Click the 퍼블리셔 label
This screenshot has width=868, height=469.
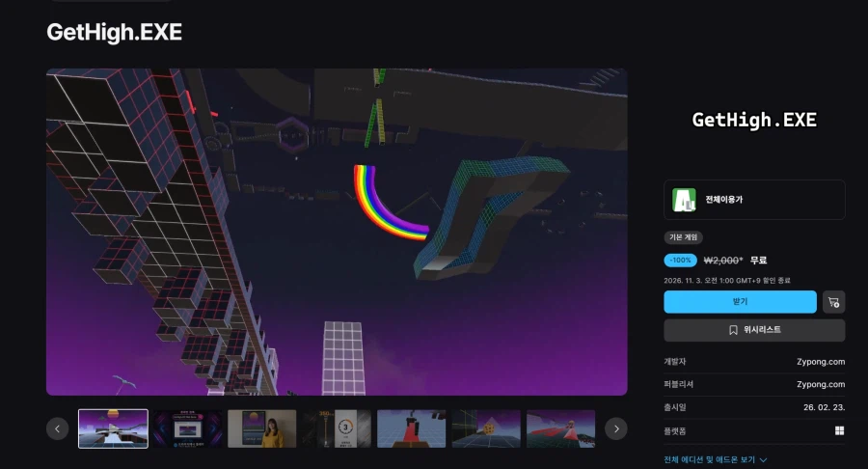679,384
